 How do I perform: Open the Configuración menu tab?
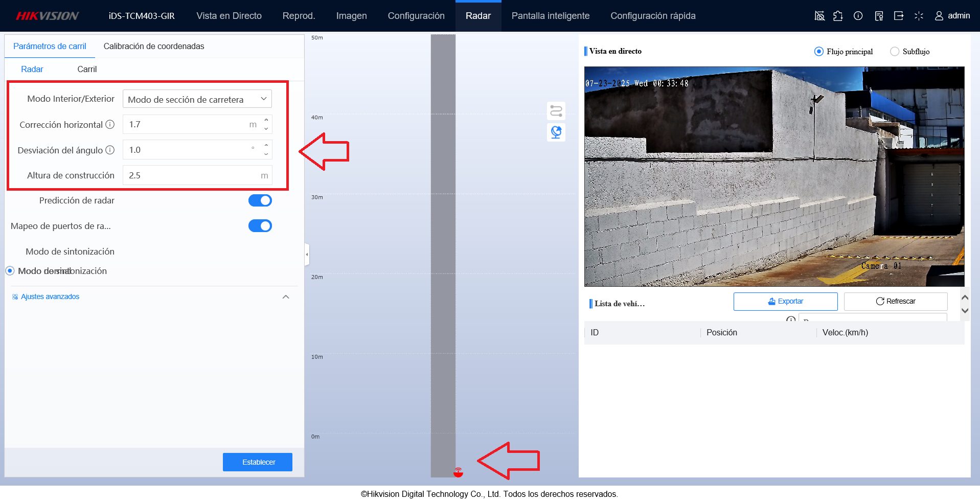pos(416,16)
